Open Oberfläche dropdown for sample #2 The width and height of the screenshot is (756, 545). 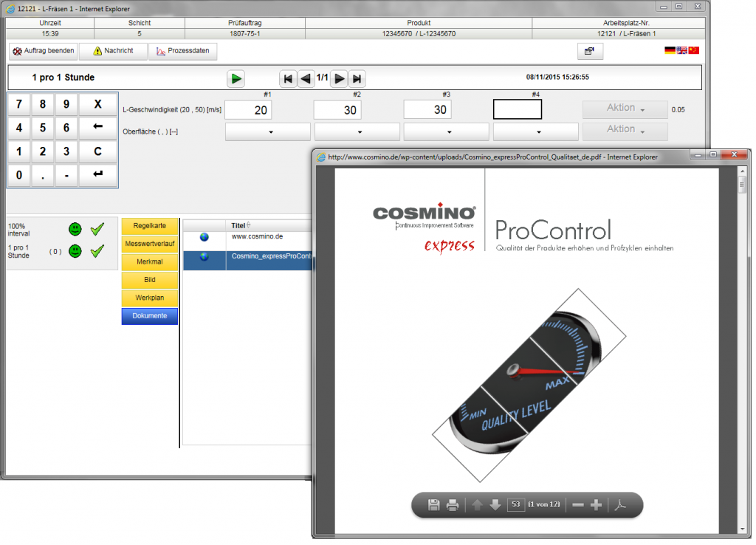point(357,131)
